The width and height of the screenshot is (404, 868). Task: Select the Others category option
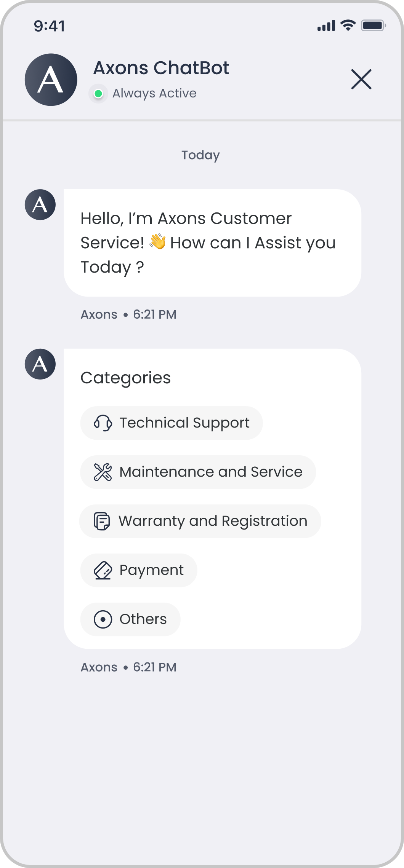[x=143, y=619]
